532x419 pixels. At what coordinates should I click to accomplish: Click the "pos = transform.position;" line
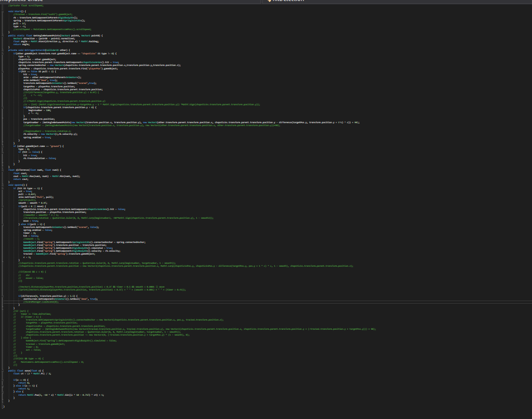(39, 119)
